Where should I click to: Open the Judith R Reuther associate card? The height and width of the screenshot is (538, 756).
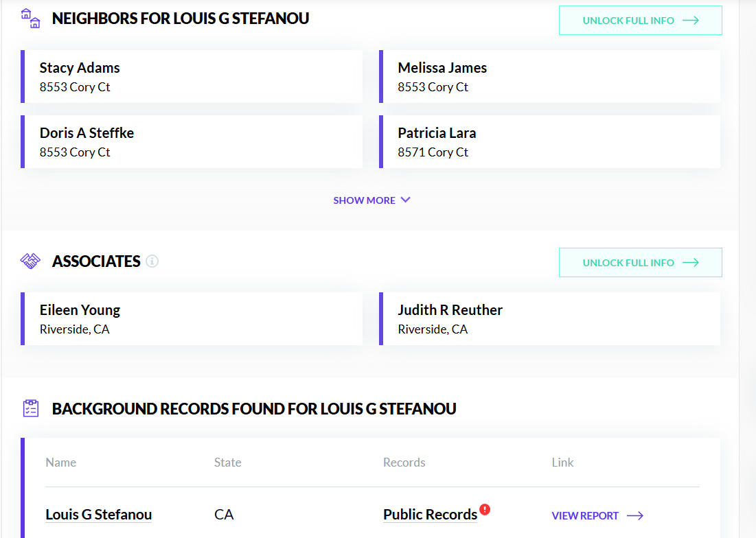tap(549, 318)
